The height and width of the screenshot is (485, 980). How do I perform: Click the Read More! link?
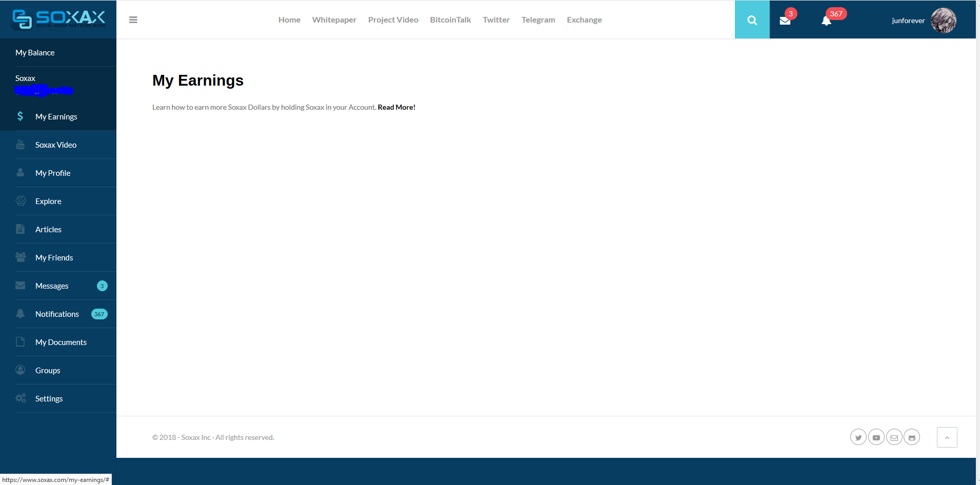coord(396,107)
